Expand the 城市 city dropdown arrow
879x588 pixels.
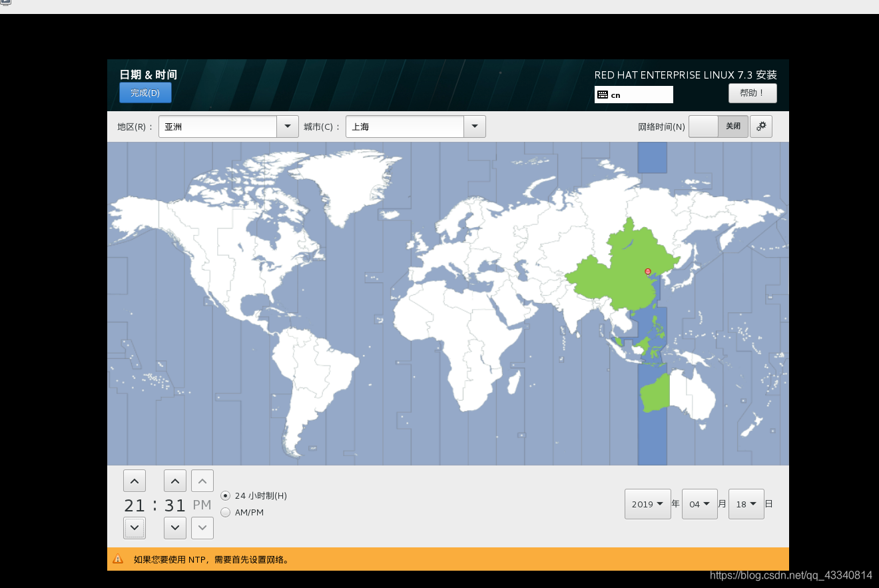coord(475,127)
